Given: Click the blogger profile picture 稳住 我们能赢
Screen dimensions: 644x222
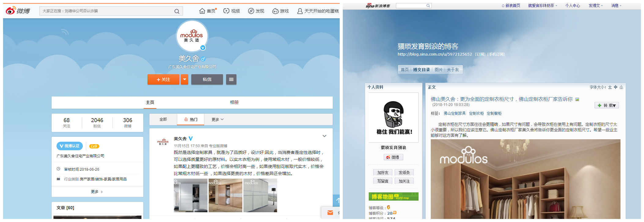Looking at the screenshot, I should pyautogui.click(x=393, y=118).
